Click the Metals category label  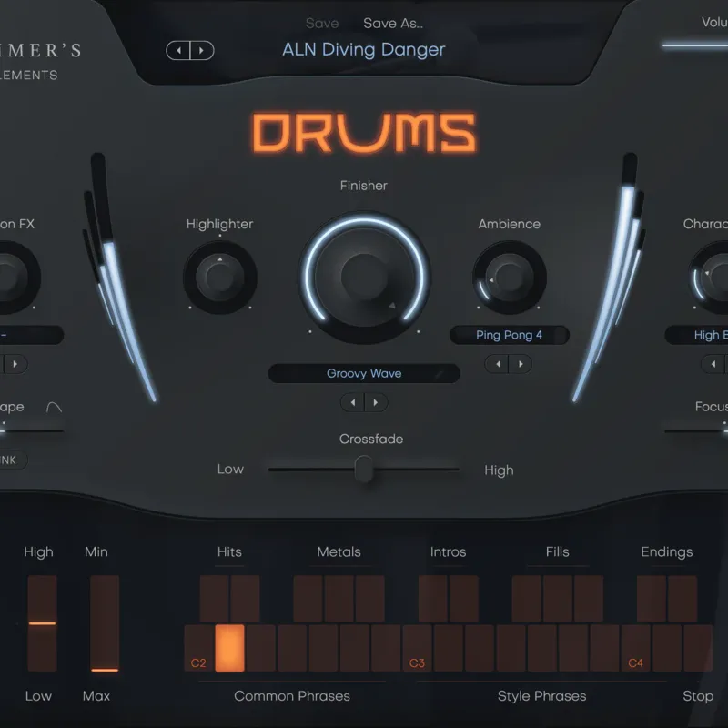339,551
